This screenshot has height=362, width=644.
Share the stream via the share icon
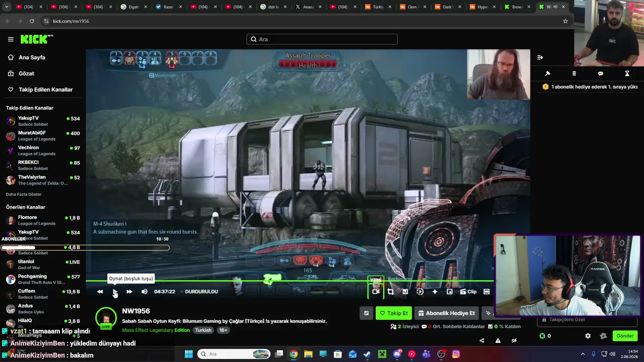pyautogui.click(x=481, y=340)
